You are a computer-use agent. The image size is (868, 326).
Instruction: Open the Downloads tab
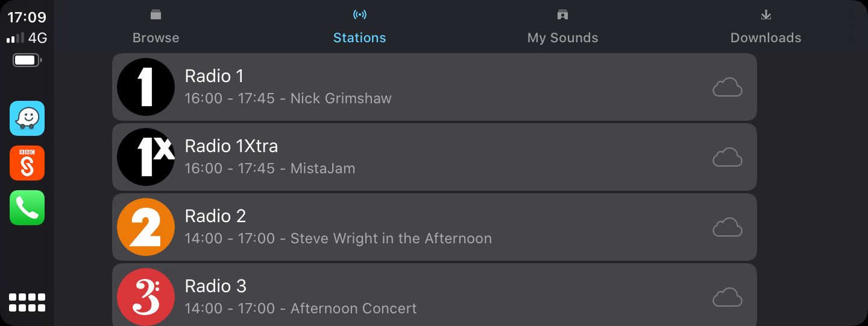(766, 27)
